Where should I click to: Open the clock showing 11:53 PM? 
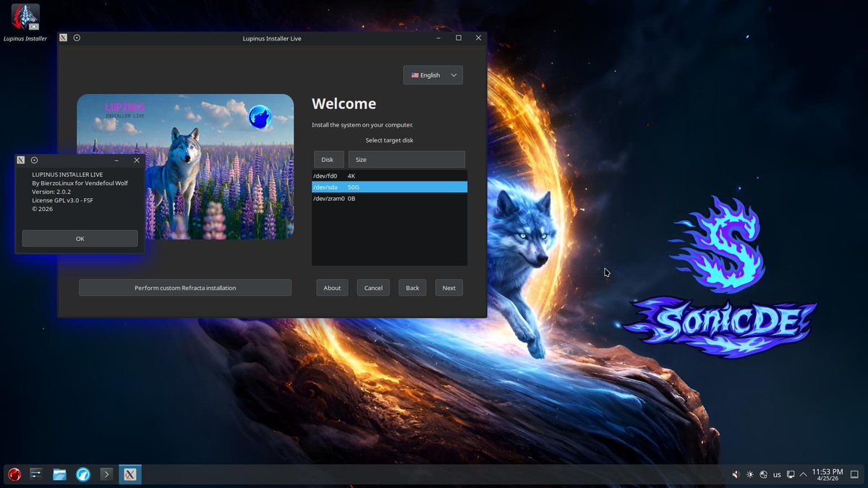tap(827, 475)
